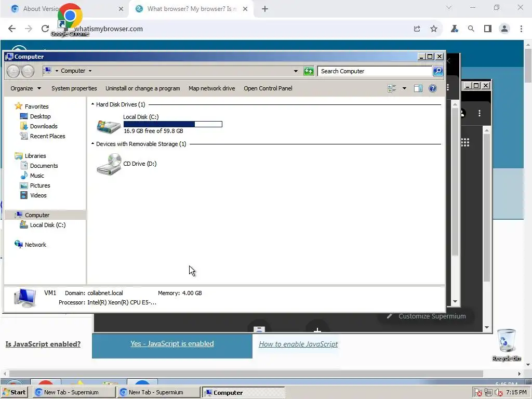Open the Organize dropdown menu
Screen dimensions: 532x399
[25, 88]
